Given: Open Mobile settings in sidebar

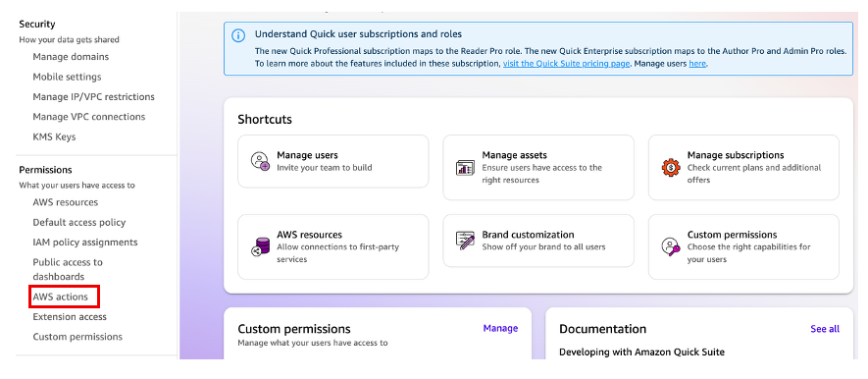Looking at the screenshot, I should coord(67,77).
